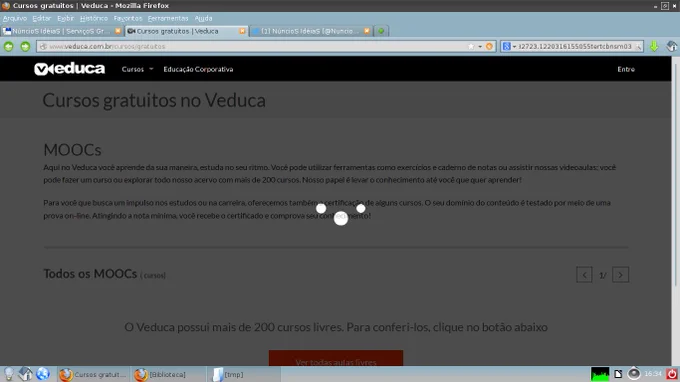Go forward with the green forward arrow

(x=25, y=46)
